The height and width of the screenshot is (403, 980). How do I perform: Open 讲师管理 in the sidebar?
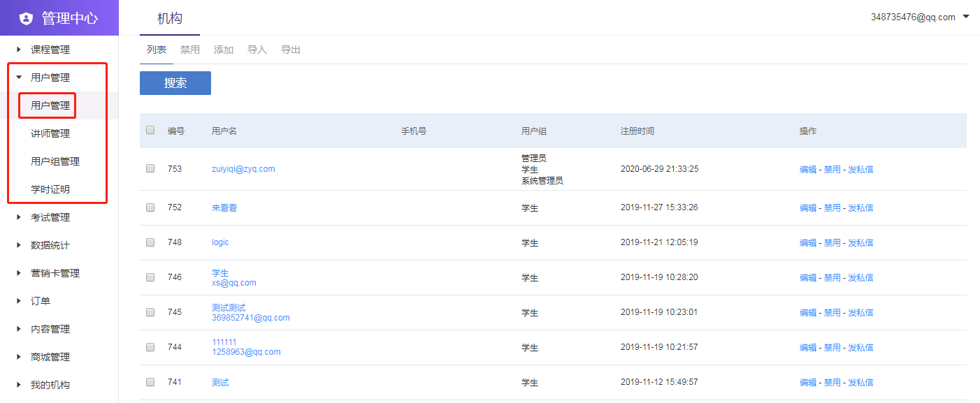click(x=50, y=133)
